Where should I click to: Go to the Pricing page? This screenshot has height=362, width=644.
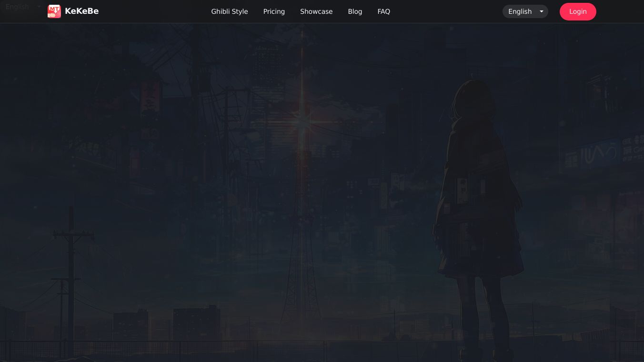point(274,11)
